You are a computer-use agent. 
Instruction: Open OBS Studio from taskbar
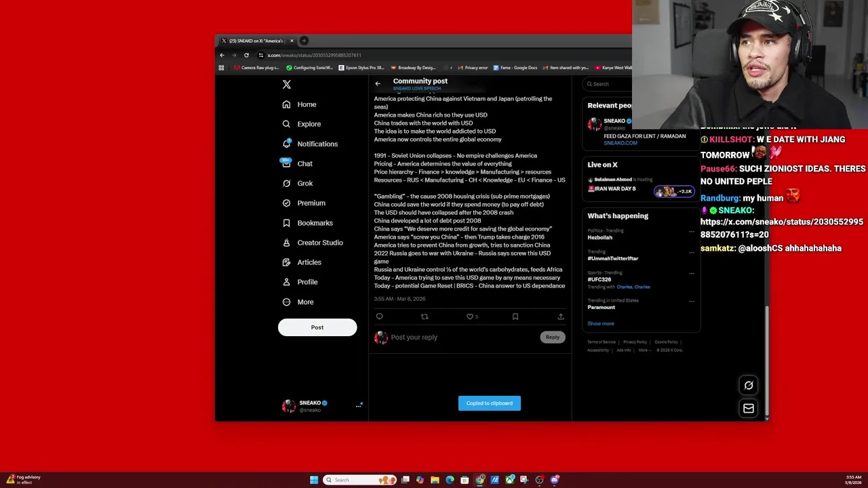(540, 480)
